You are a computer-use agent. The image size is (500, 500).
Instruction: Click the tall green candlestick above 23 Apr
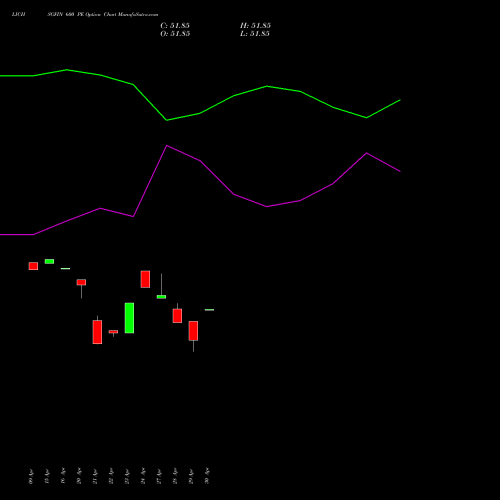click(x=129, y=318)
